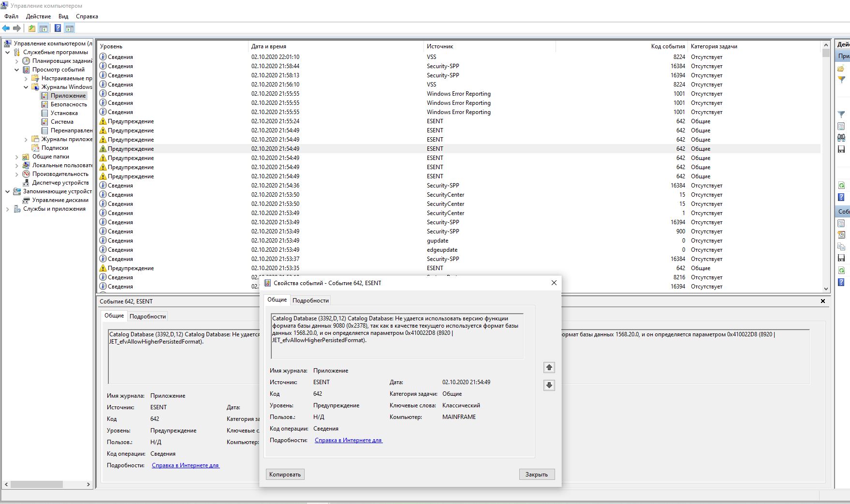Click the binoculars Find icon in Actions pane
The height and width of the screenshot is (504, 850).
pos(841,138)
